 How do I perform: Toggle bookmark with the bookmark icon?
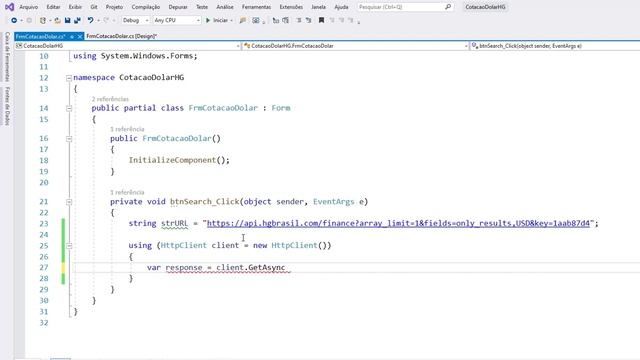(322, 20)
